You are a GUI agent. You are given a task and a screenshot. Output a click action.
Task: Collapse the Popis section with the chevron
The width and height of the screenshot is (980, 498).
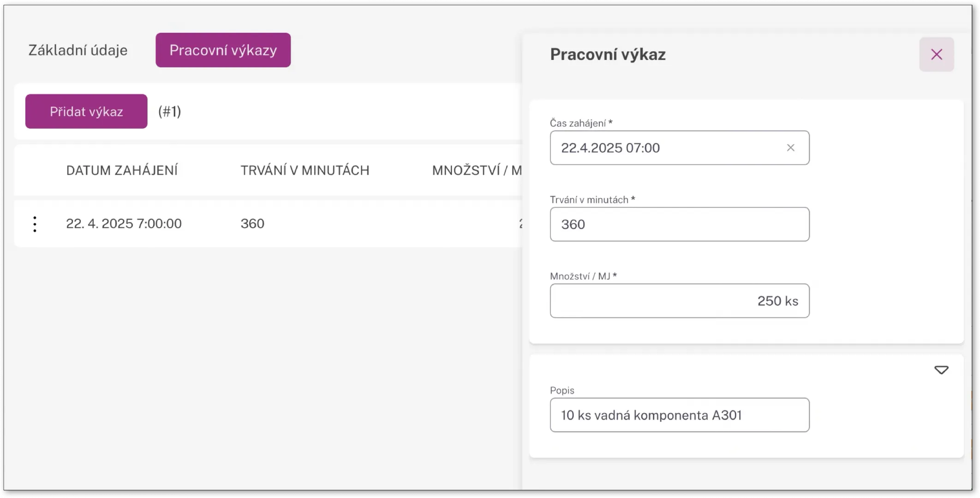tap(941, 370)
